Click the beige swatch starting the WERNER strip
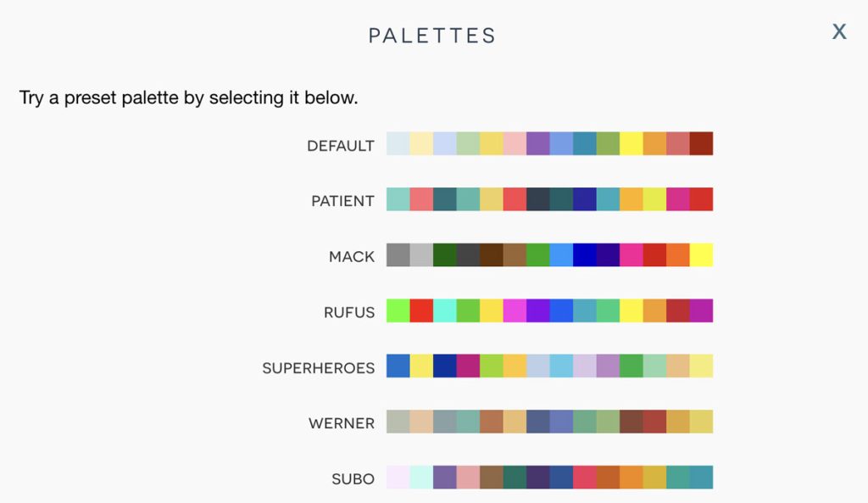868x503 pixels. tap(398, 422)
